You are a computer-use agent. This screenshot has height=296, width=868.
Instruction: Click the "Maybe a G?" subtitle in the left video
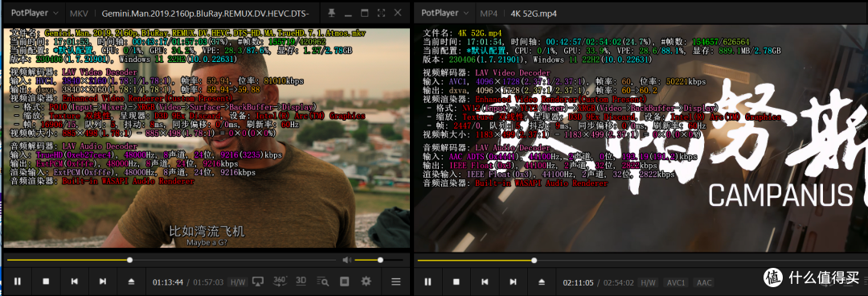click(207, 242)
